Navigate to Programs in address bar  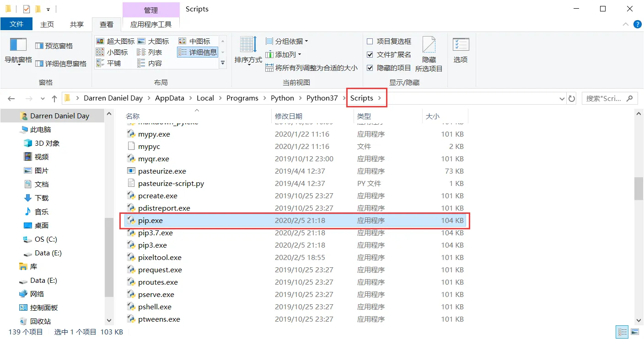(242, 98)
